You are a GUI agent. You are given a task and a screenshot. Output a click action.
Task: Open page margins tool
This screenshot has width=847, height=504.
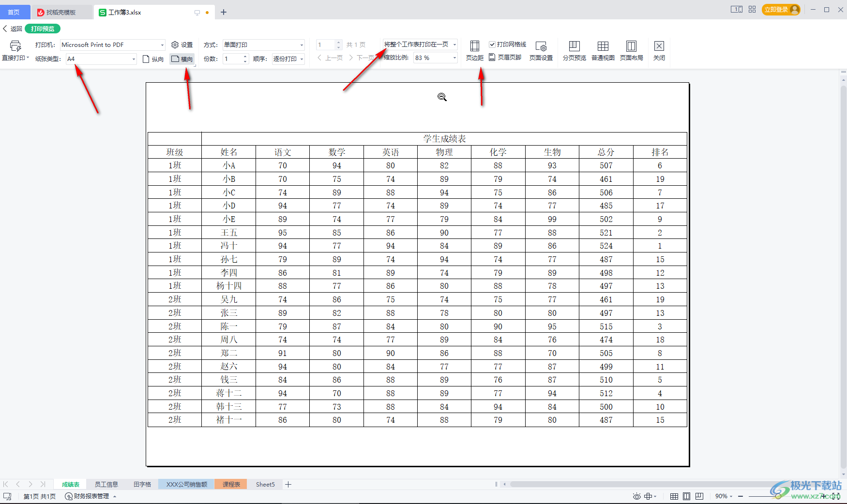coord(475,50)
